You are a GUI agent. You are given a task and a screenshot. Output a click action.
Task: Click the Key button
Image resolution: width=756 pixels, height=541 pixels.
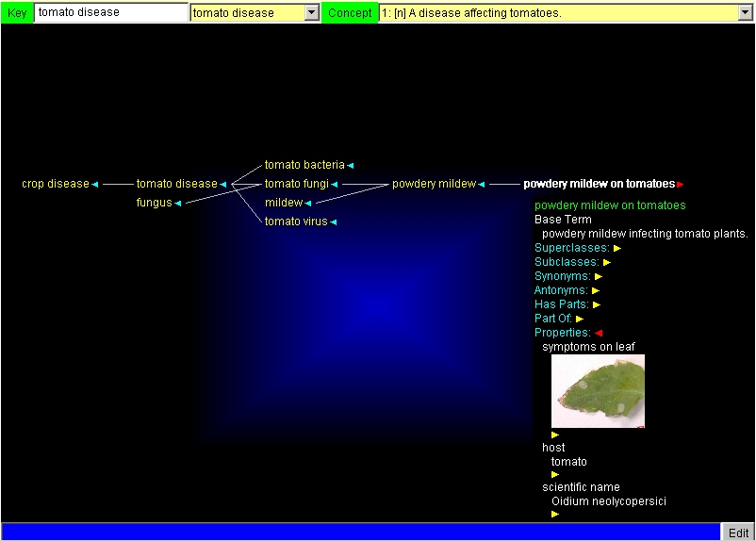17,12
